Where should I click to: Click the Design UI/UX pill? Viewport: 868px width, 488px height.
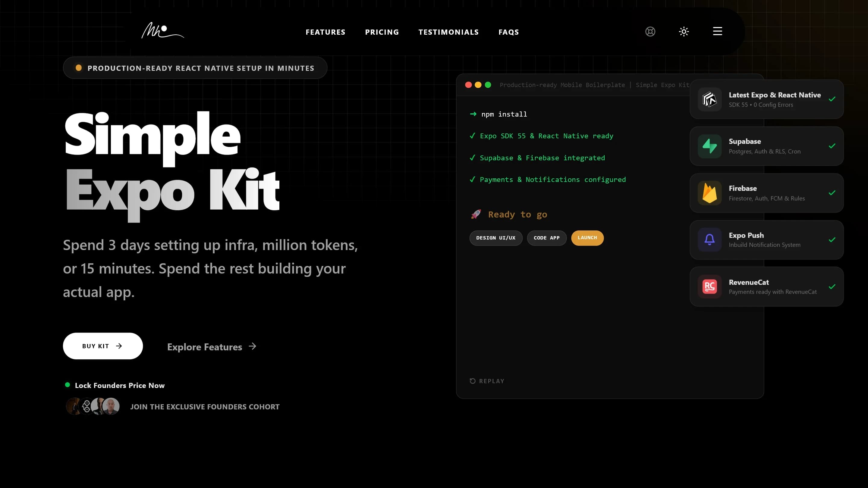pos(496,238)
